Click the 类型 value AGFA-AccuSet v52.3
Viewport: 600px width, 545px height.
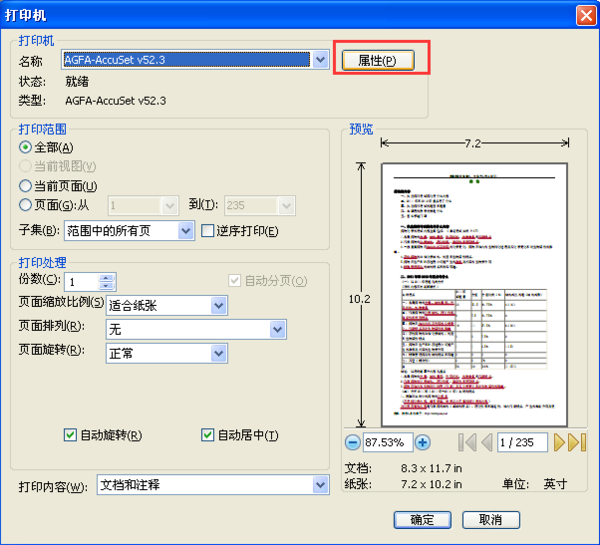pos(115,101)
